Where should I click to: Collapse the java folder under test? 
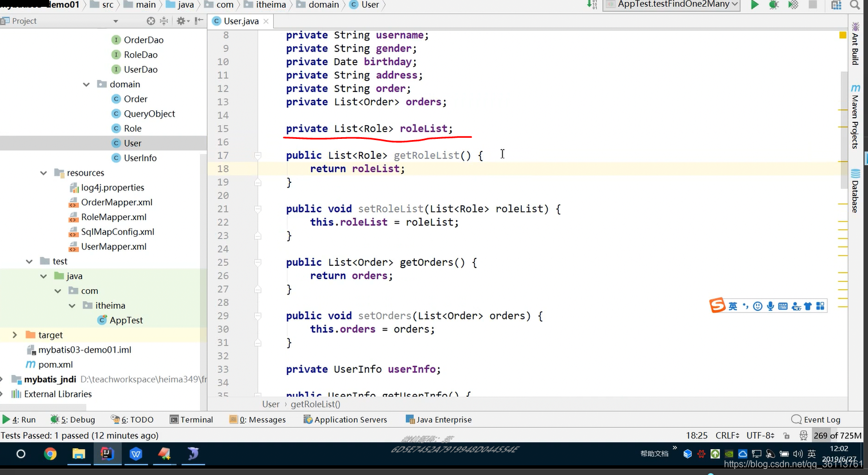click(x=43, y=277)
